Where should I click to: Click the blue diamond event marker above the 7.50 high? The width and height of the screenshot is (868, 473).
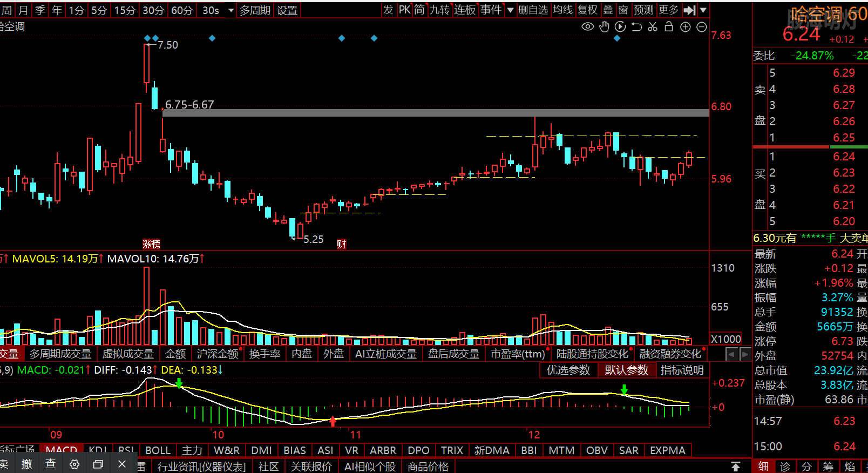pos(147,38)
